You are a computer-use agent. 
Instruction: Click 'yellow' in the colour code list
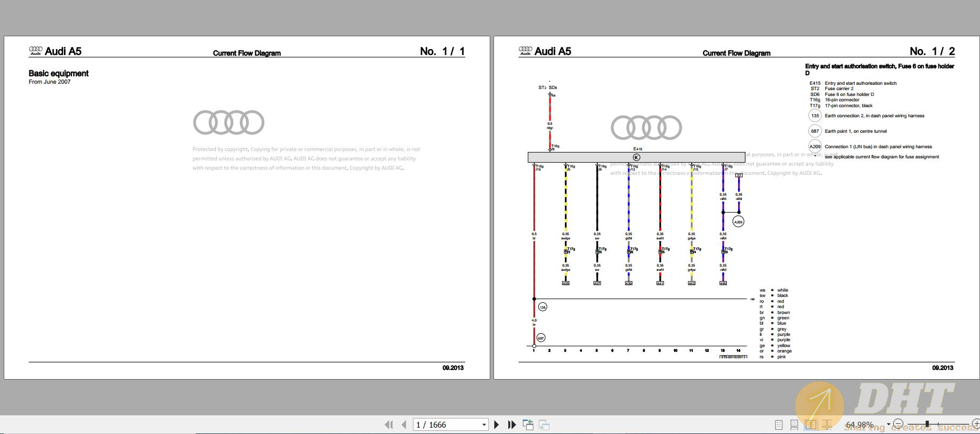point(783,345)
